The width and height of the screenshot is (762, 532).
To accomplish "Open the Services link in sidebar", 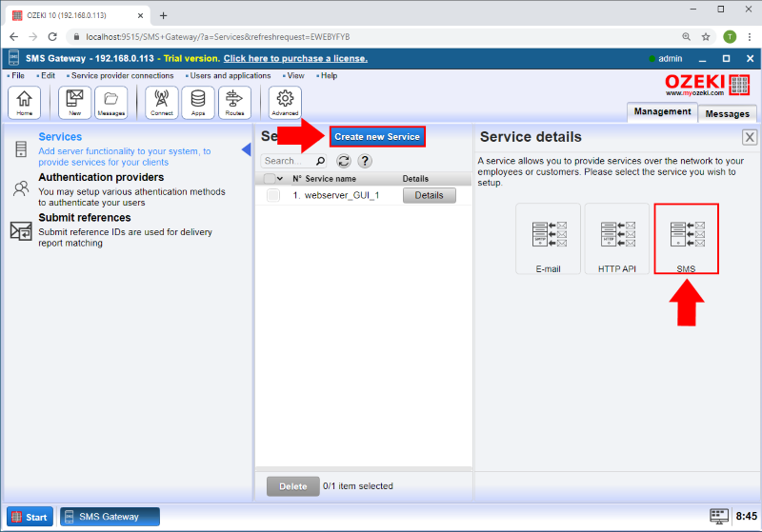I will (x=60, y=137).
